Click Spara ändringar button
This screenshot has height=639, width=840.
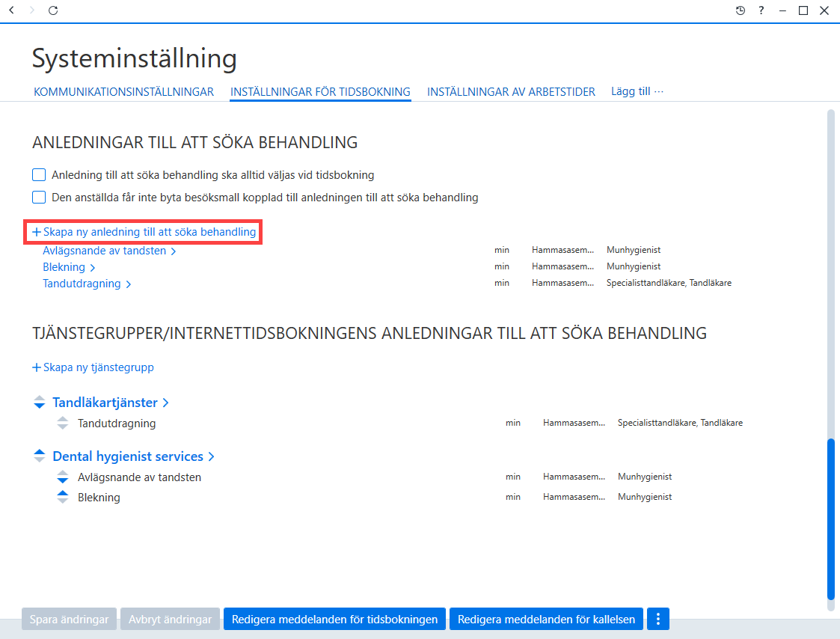(69, 619)
